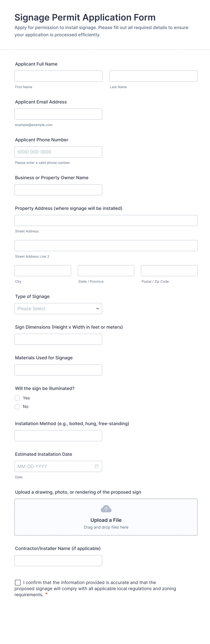Screen dimensions: 210x644
Task: Click the cloud upload icon
Action: [106, 509]
